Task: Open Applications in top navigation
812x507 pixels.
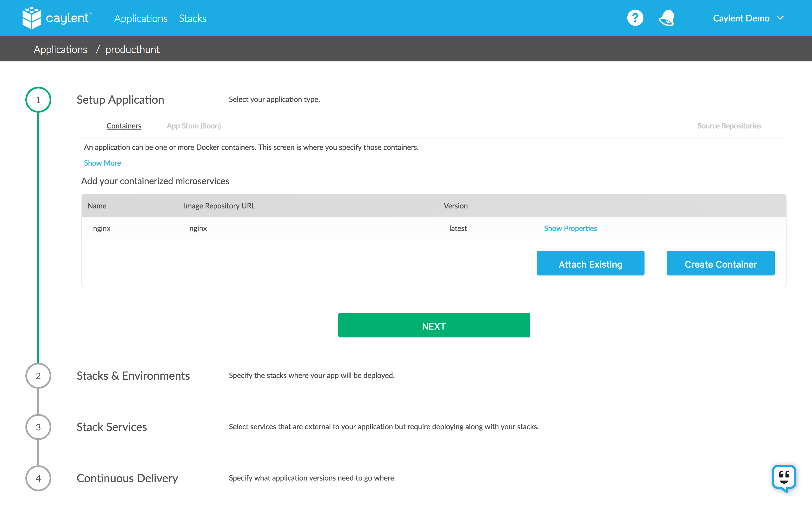Action: click(x=141, y=18)
